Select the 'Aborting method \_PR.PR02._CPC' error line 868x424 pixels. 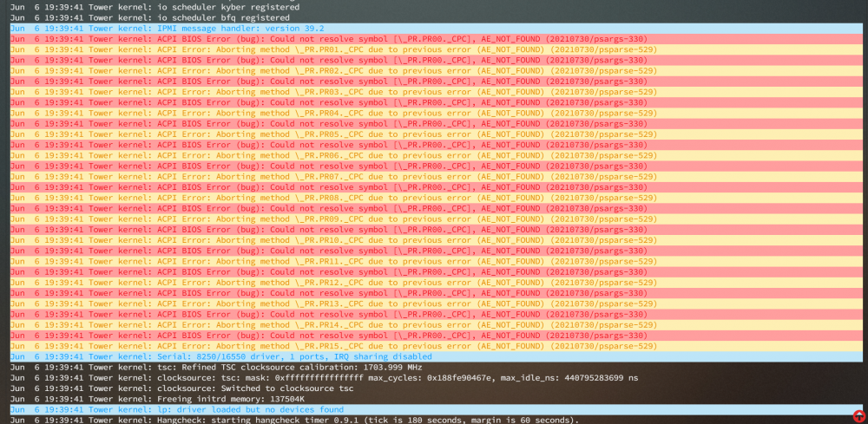click(x=437, y=71)
